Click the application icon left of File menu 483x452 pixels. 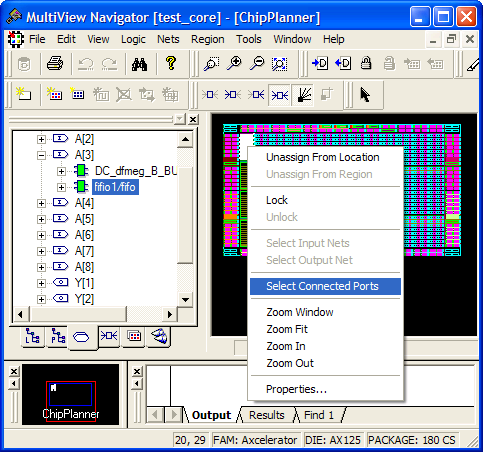[x=15, y=39]
